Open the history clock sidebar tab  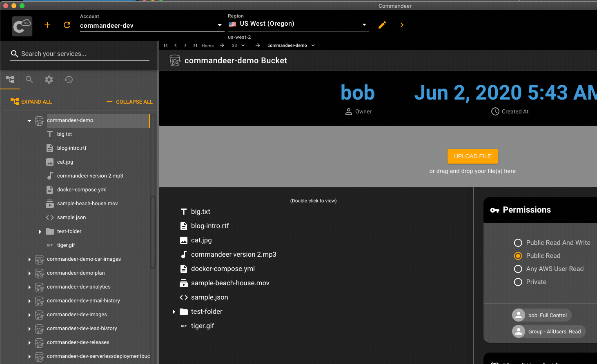(69, 80)
